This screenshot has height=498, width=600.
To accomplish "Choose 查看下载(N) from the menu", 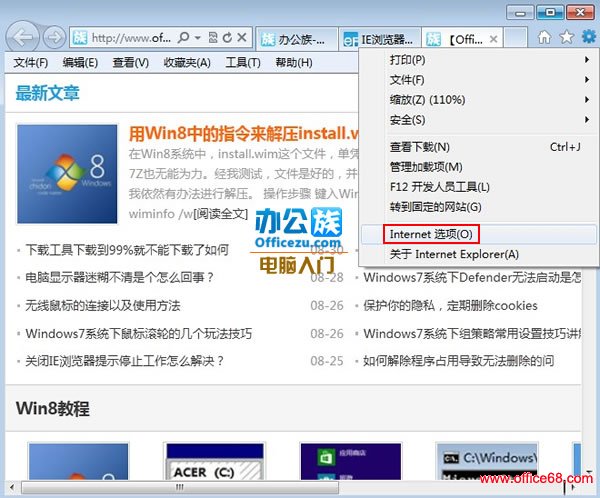I will [x=479, y=147].
